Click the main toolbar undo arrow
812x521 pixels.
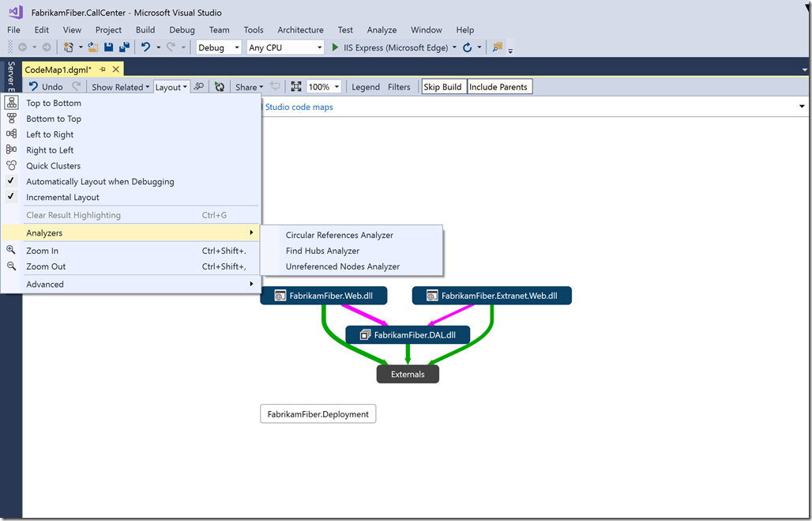pos(145,47)
